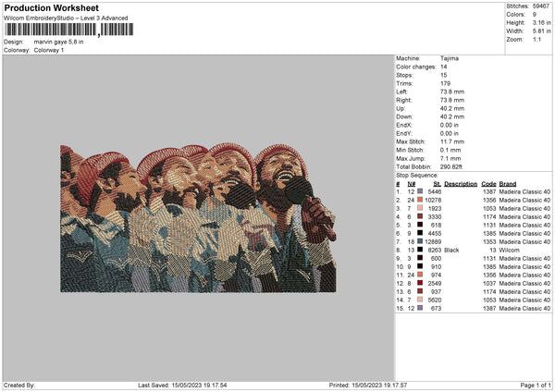555x392 pixels.
Task: Select stitch count 910 in stop 10
Action: click(436, 267)
